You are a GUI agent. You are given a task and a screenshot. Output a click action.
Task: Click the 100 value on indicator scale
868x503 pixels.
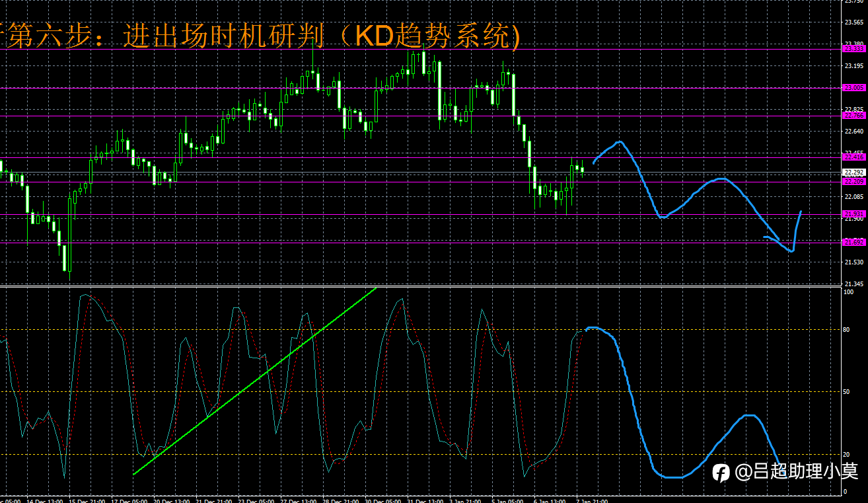click(x=848, y=291)
